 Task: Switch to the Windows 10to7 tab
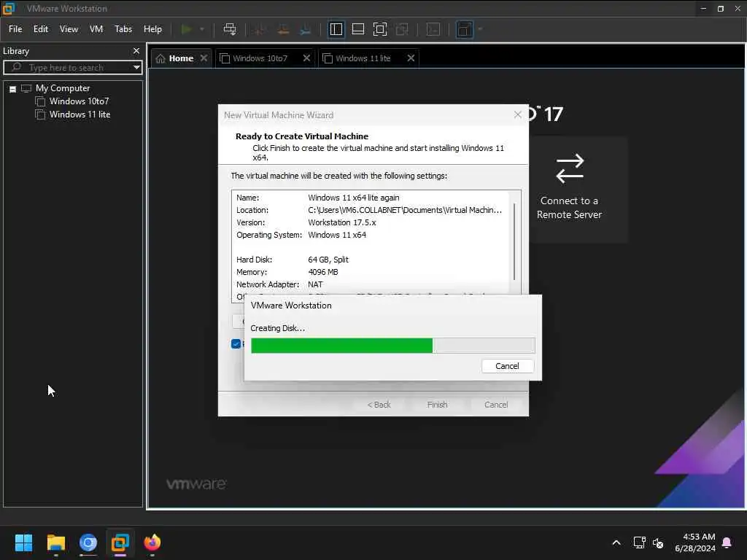pyautogui.click(x=260, y=58)
